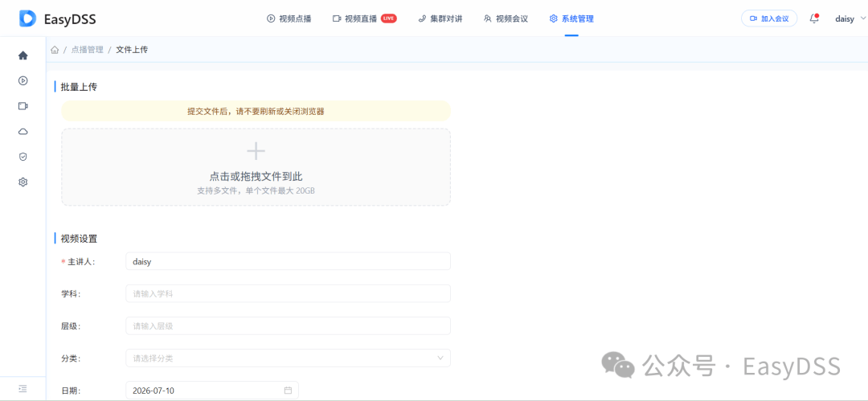Open the 分类 select dropdown

(x=288, y=358)
